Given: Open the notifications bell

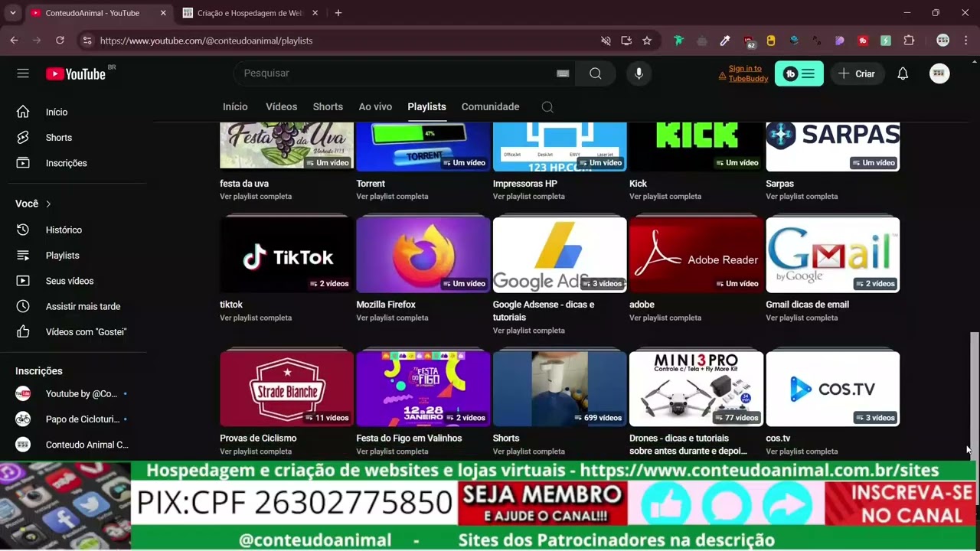Looking at the screenshot, I should pyautogui.click(x=903, y=73).
